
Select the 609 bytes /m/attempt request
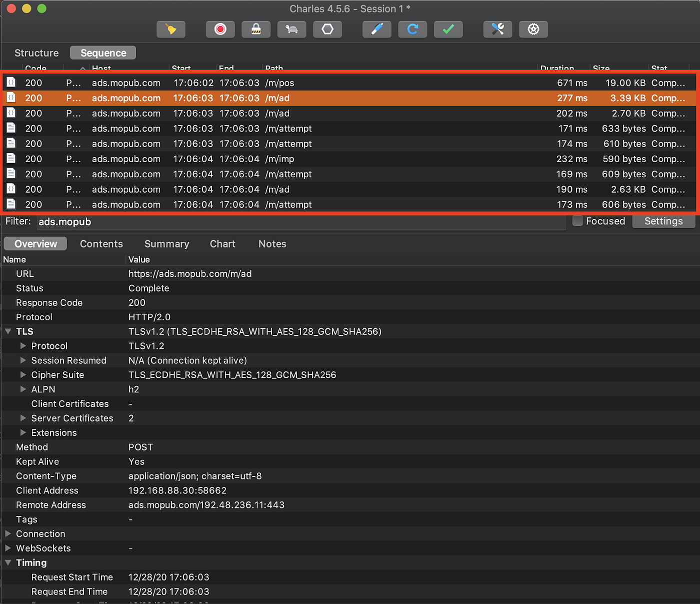(349, 174)
